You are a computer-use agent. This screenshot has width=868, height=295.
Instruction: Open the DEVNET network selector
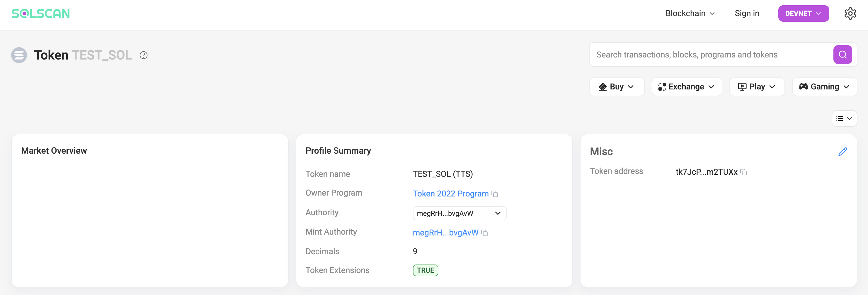tap(803, 13)
